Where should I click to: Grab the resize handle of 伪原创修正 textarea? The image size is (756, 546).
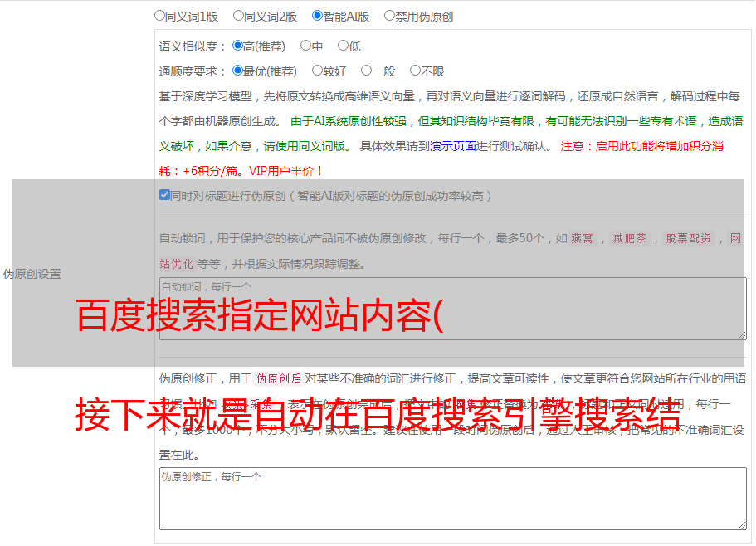pyautogui.click(x=742, y=525)
